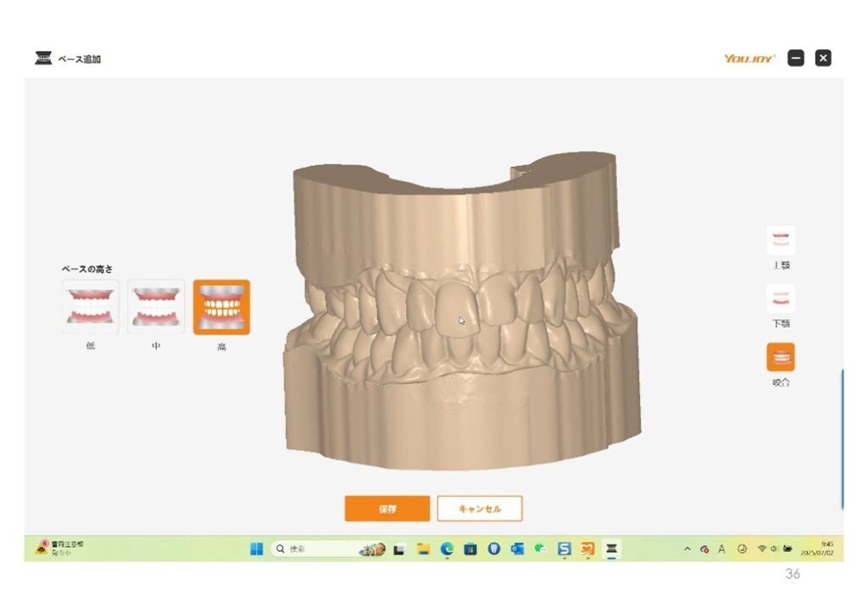Screen dimensions: 868x601
Task: Open File Explorer from the taskbar
Action: (x=423, y=549)
